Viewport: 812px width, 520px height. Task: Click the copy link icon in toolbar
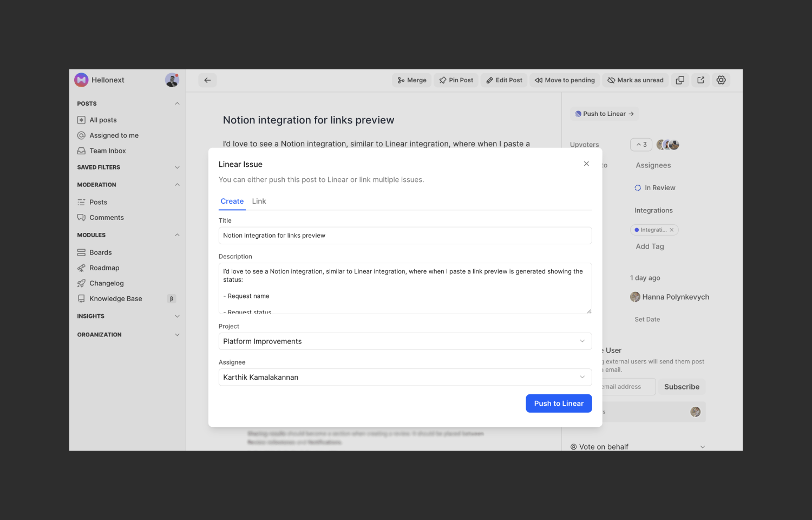[x=680, y=80]
